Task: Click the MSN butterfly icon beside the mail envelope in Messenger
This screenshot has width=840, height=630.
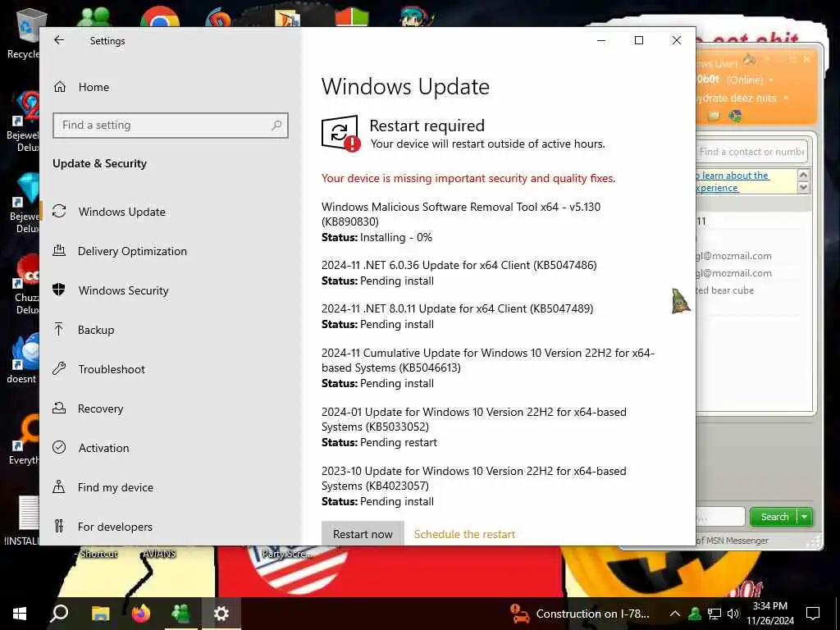Action: pos(735,116)
